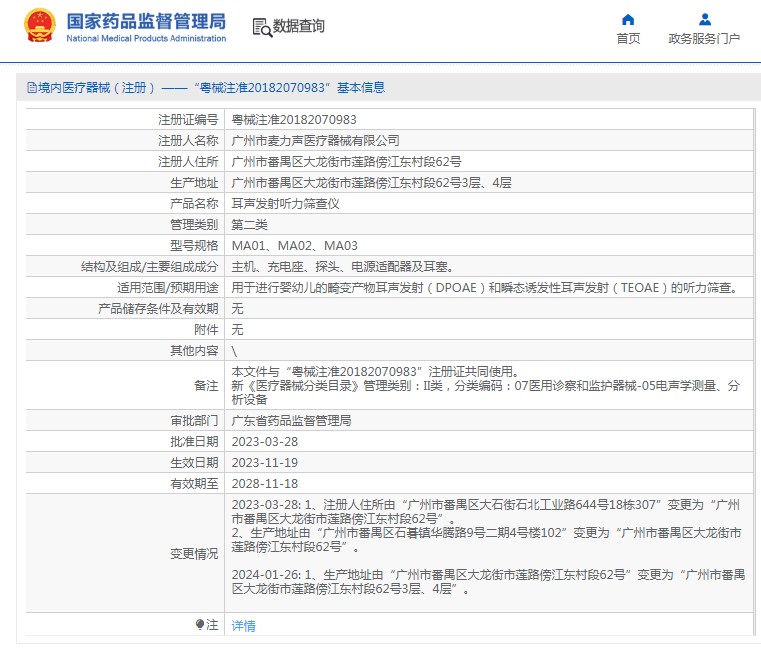Click the 国家药品监督管理局 site title text

(x=146, y=22)
